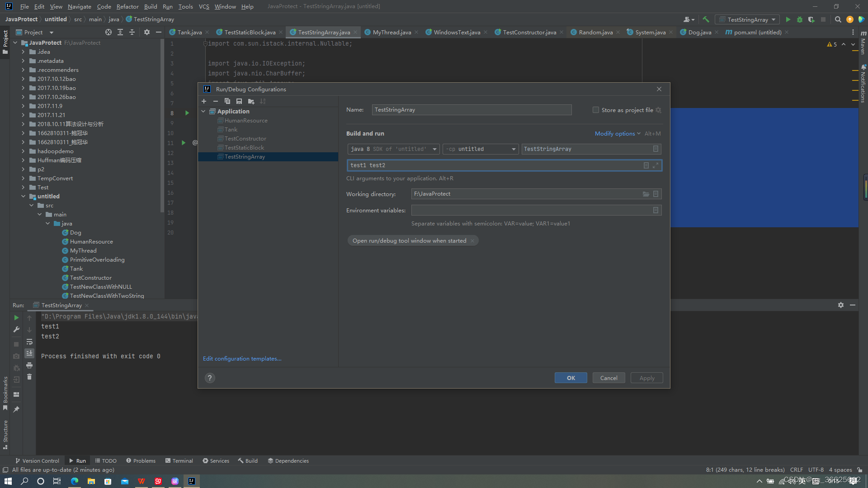Enable Store as project file checkbox
868x488 pixels.
click(x=596, y=110)
